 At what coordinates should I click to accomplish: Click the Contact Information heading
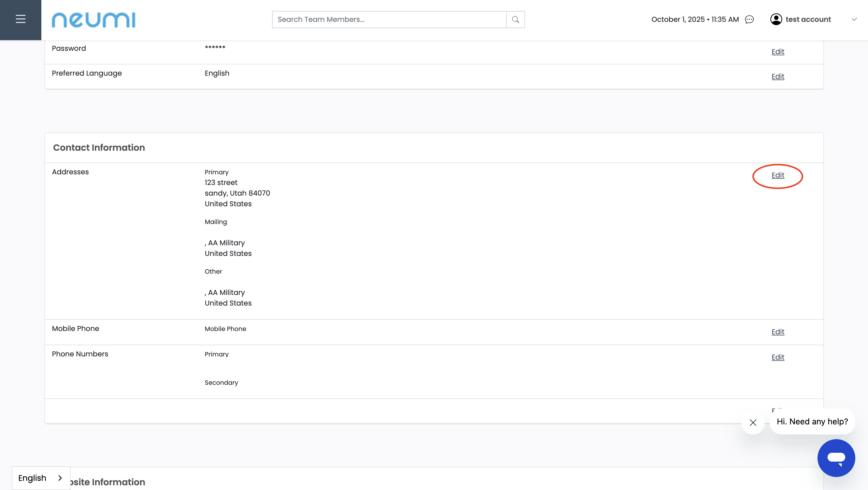99,148
